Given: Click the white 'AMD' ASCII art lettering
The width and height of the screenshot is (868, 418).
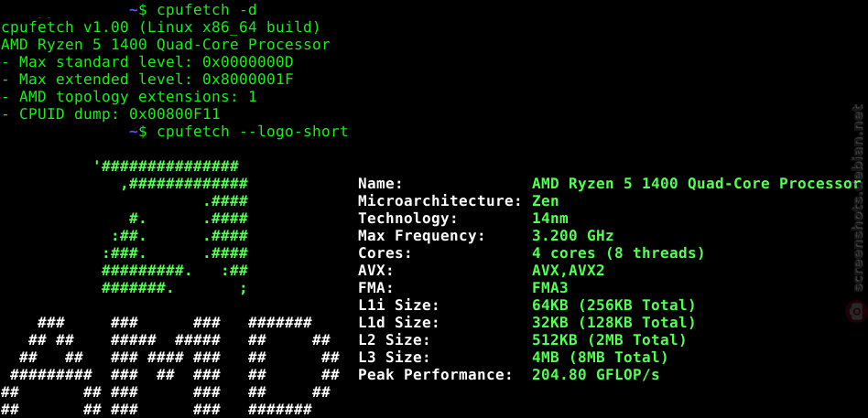Looking at the screenshot, I should click(x=170, y=366).
